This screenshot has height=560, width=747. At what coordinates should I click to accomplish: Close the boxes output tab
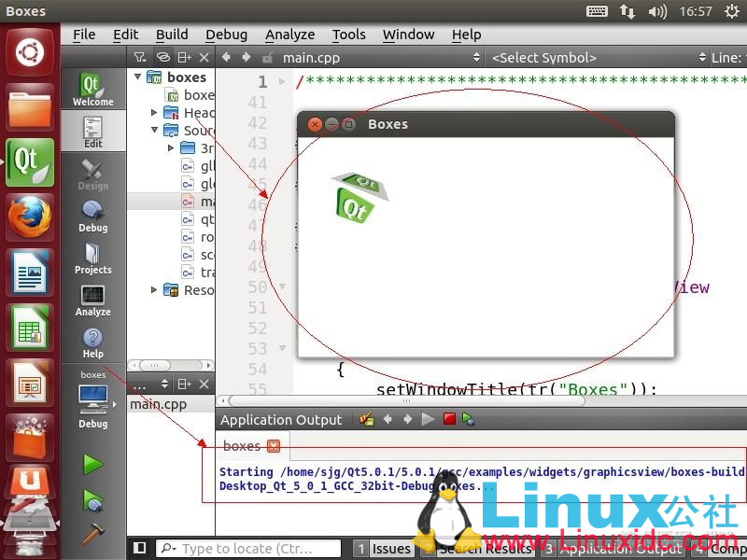(x=273, y=446)
